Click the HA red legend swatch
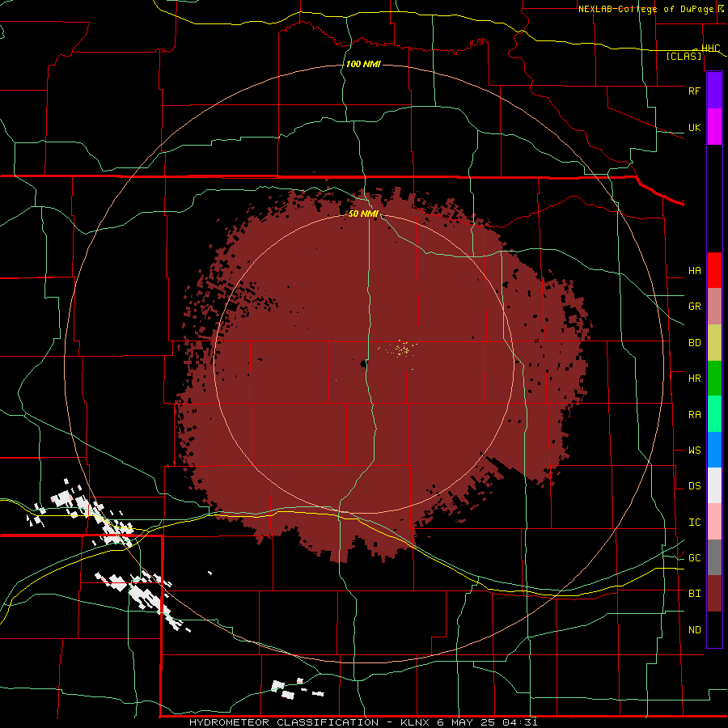This screenshot has height=728, width=728. (714, 270)
